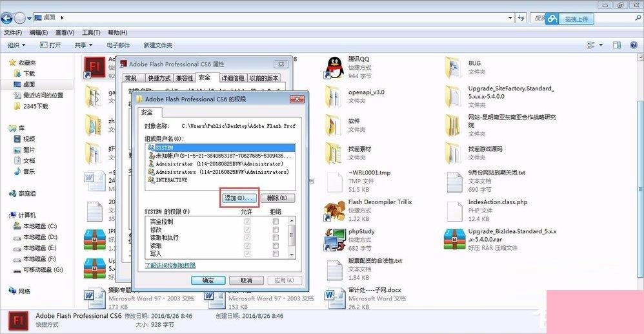Select the Adobe Flash shortcut icon on desktop
This screenshot has width=644, height=334.
(x=95, y=67)
